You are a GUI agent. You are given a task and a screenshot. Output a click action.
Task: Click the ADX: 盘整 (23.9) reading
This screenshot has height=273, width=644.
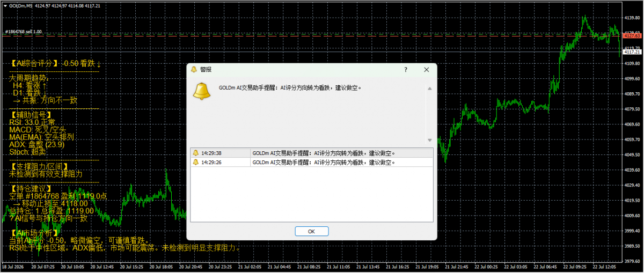37,144
